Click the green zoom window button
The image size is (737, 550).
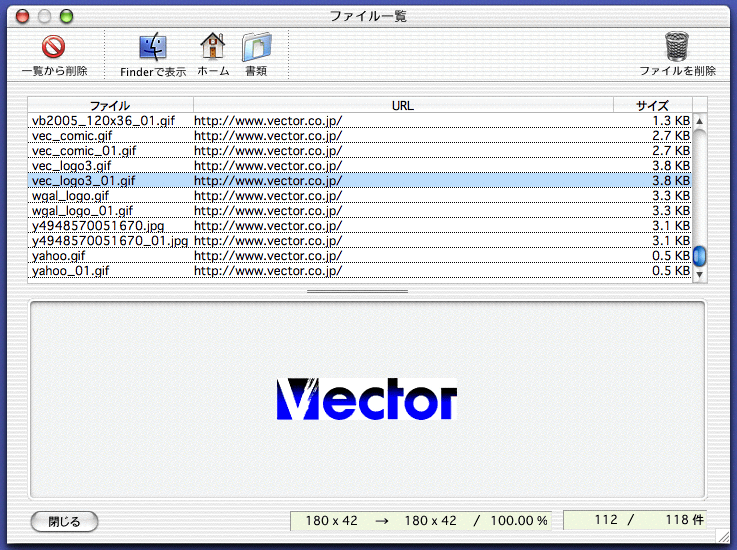67,17
